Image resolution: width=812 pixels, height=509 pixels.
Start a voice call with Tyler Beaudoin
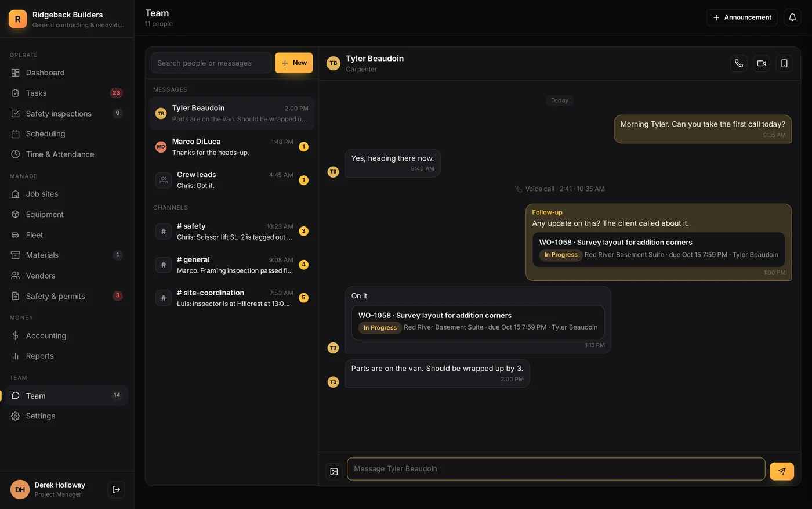(738, 63)
